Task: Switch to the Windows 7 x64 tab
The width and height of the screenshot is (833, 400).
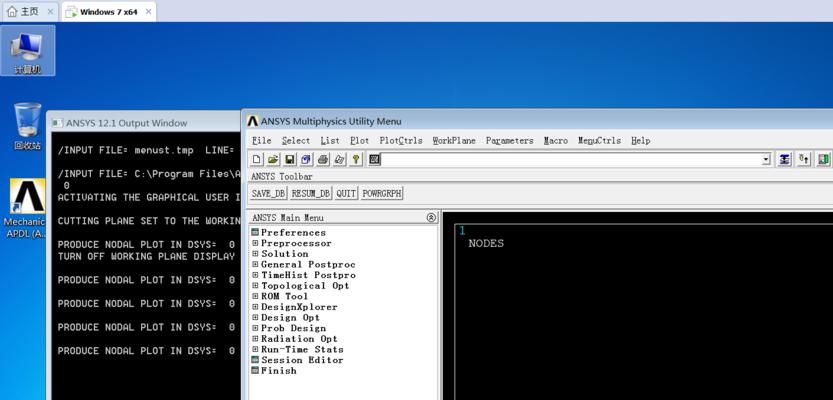Action: pyautogui.click(x=109, y=12)
